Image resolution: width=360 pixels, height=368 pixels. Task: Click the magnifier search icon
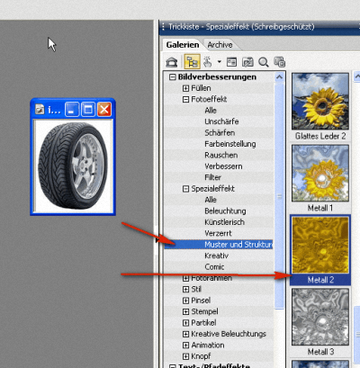[264, 62]
